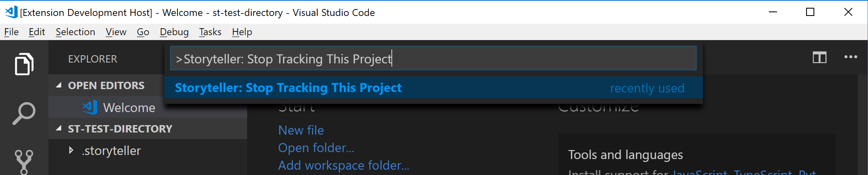This screenshot has height=175, width=868.
Task: Open the Debug menu
Action: click(174, 32)
